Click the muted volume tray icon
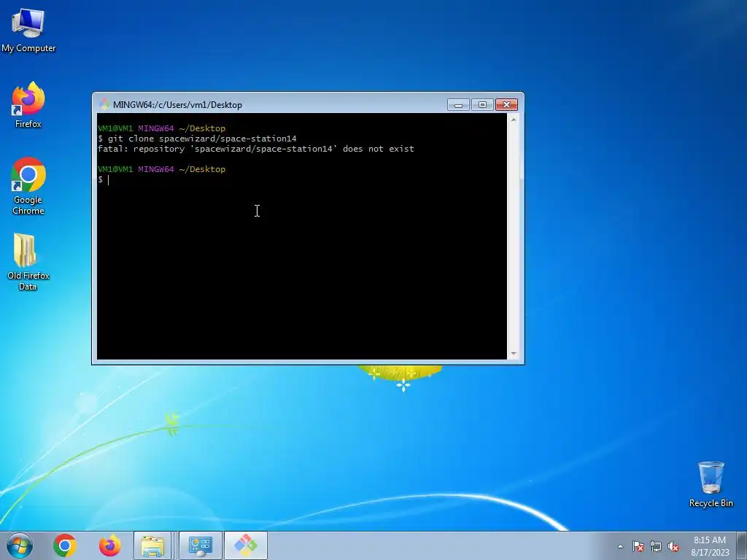747x560 pixels. coord(673,546)
